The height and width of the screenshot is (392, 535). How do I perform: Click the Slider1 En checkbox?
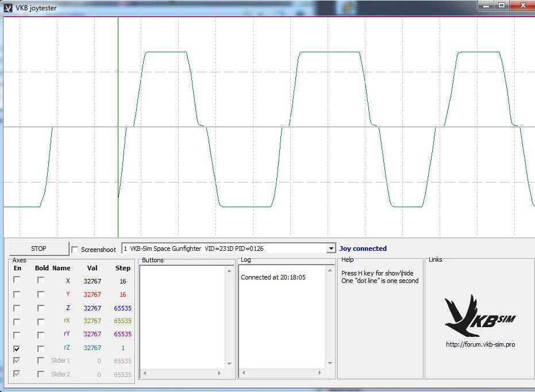(x=16, y=360)
